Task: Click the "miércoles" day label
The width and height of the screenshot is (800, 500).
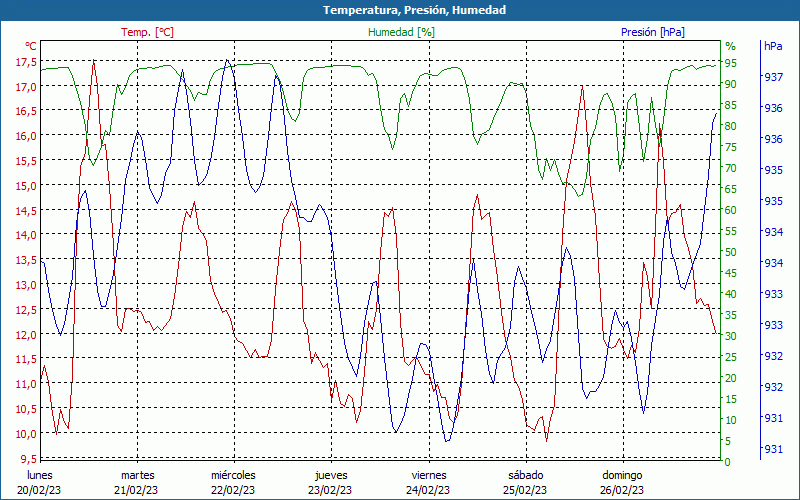Action: click(x=233, y=475)
